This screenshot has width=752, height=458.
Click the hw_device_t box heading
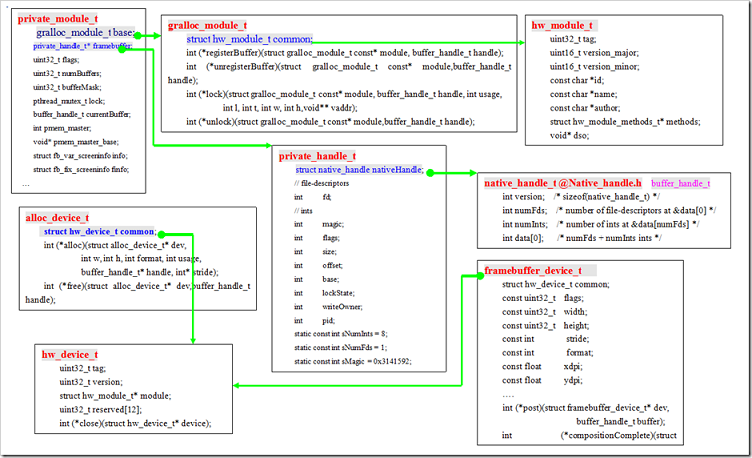point(70,354)
